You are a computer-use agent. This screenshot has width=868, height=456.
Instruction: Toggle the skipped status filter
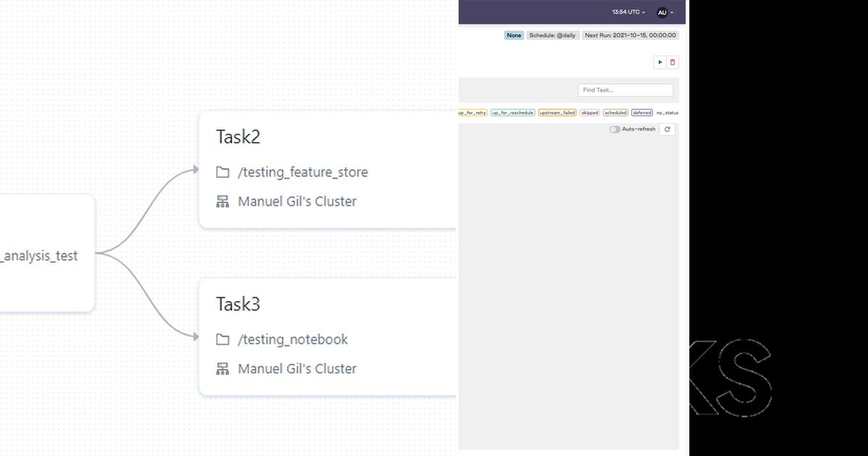point(590,112)
